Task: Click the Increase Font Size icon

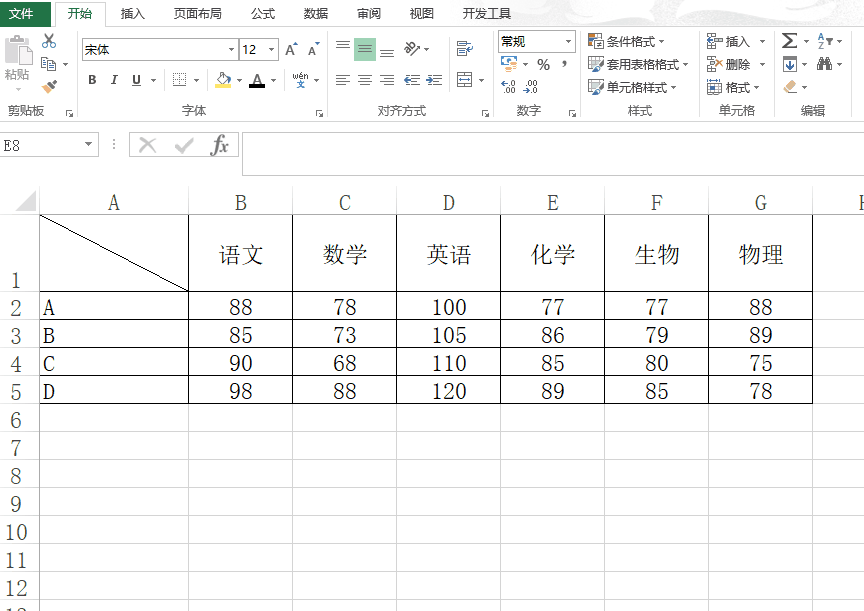Action: [x=291, y=49]
